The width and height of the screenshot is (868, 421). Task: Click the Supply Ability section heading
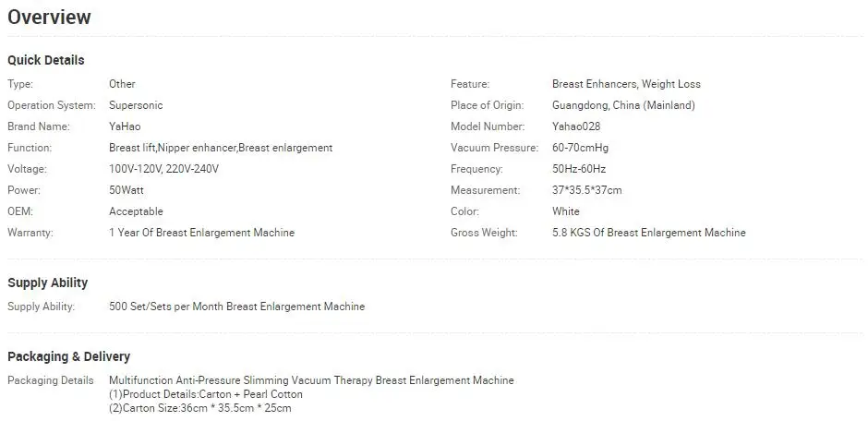(x=48, y=283)
